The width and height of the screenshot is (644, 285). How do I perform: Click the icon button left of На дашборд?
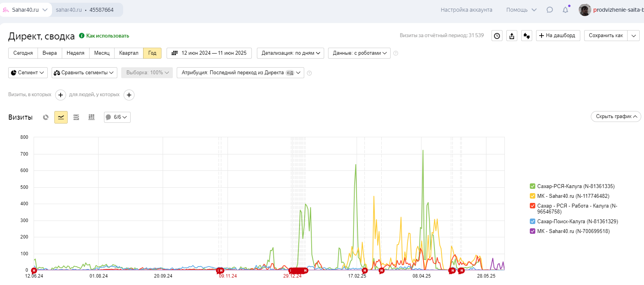coord(527,36)
